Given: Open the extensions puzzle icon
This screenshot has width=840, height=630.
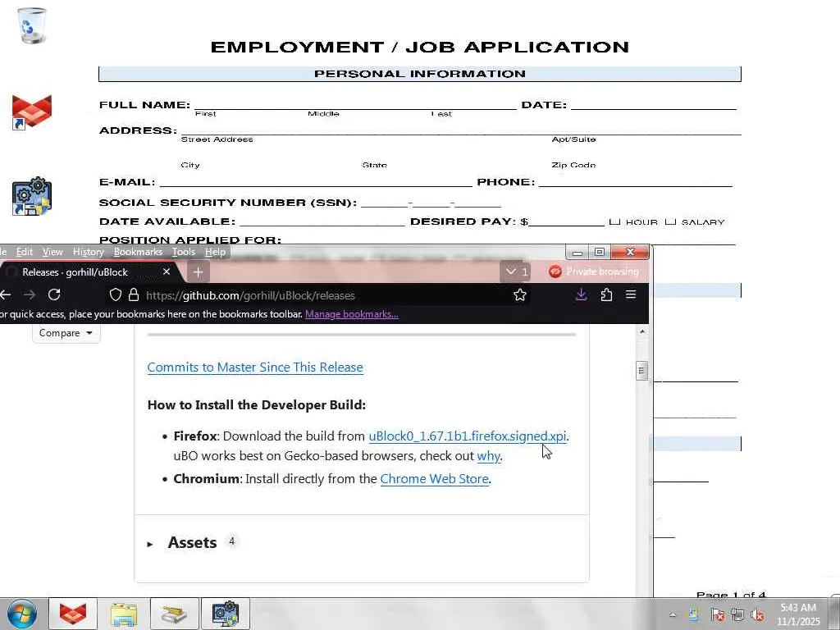Looking at the screenshot, I should 606,294.
